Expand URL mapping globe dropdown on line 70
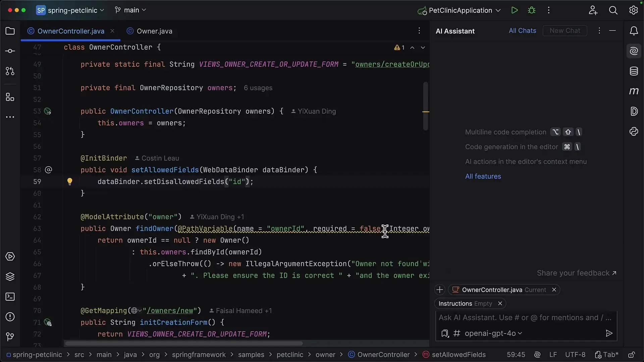 136,311
